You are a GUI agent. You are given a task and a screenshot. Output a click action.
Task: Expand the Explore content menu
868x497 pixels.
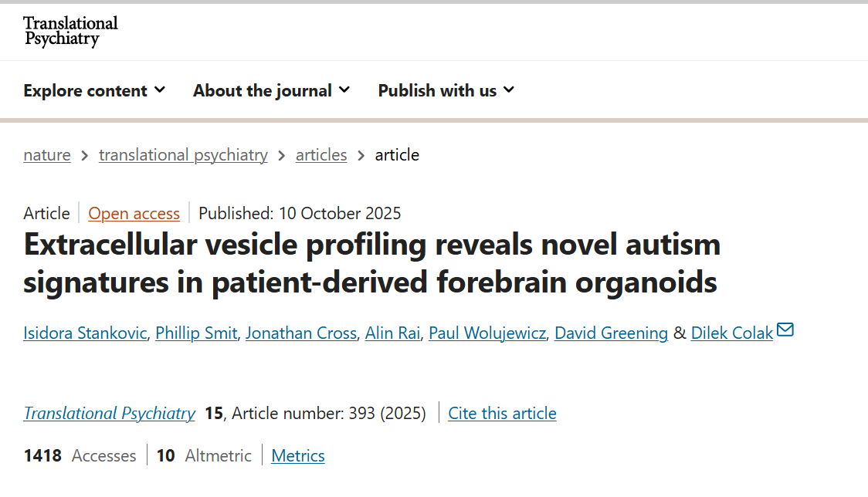coord(94,90)
